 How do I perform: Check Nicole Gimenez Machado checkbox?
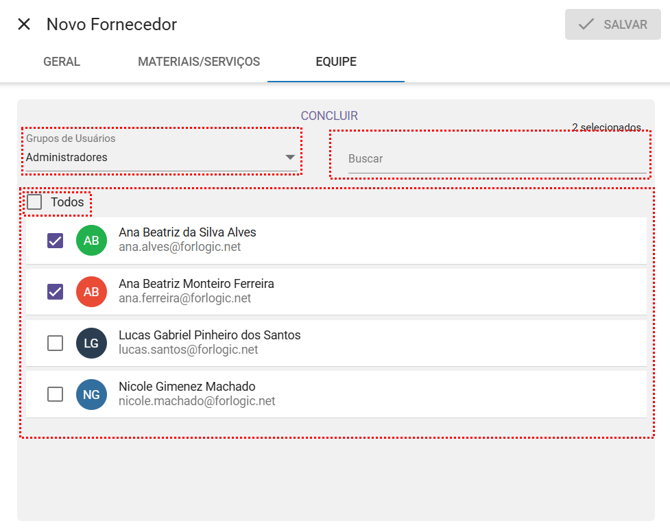point(55,395)
